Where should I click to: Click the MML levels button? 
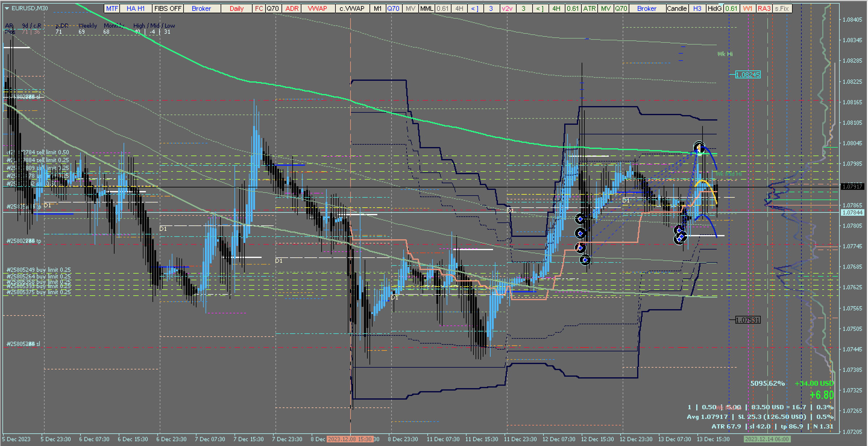pyautogui.click(x=426, y=8)
